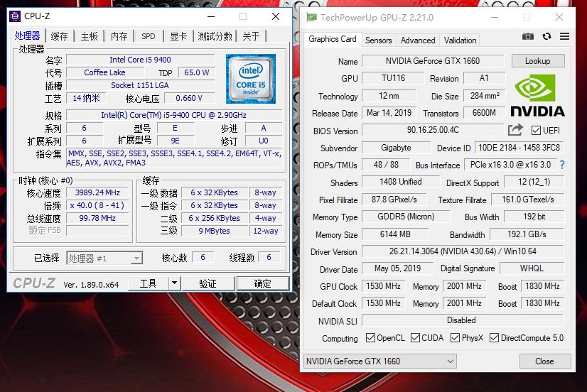This screenshot has height=392, width=587.
Task: Click the level 3 cache value 9 MBytes
Action: pos(215,231)
